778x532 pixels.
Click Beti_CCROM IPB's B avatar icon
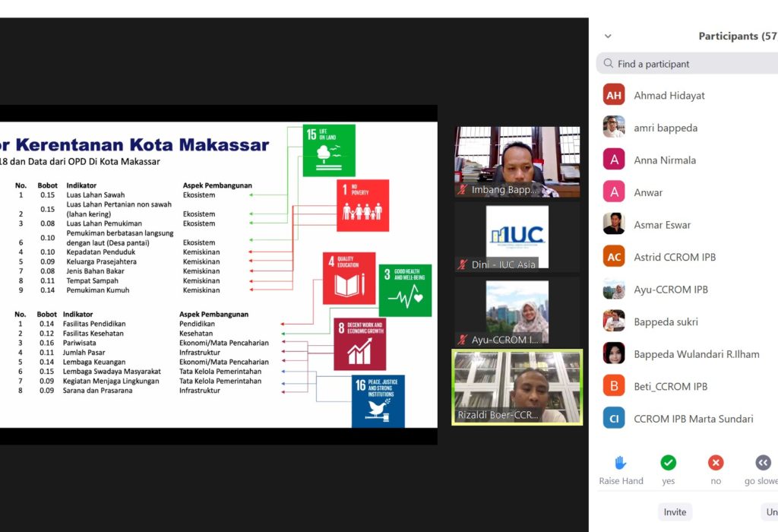click(613, 386)
